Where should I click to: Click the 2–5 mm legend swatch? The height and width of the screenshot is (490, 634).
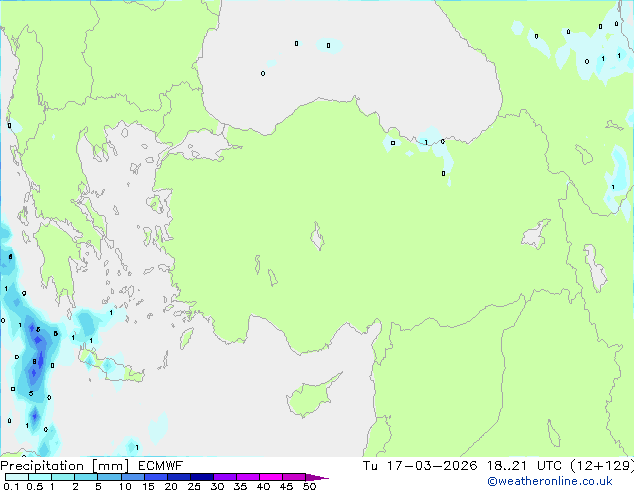(x=86, y=477)
